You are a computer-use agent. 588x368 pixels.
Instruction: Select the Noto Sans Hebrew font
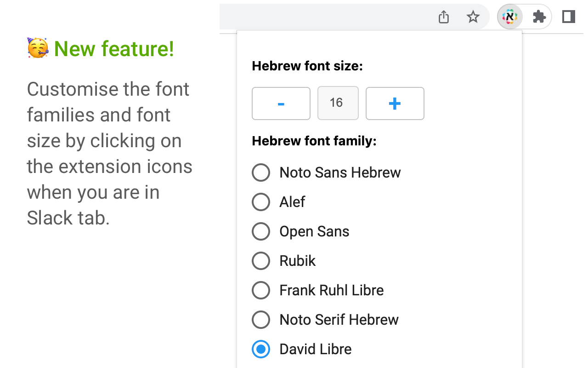coord(261,172)
